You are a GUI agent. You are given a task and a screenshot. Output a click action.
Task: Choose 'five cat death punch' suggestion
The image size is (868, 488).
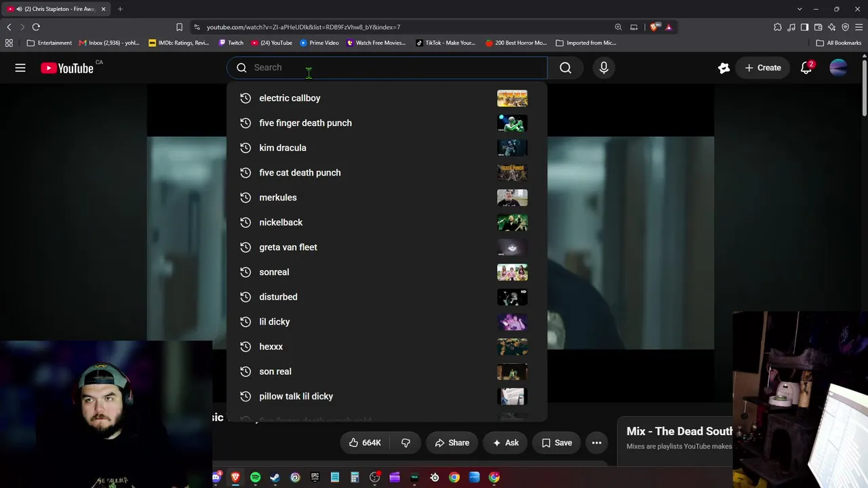coord(387,173)
